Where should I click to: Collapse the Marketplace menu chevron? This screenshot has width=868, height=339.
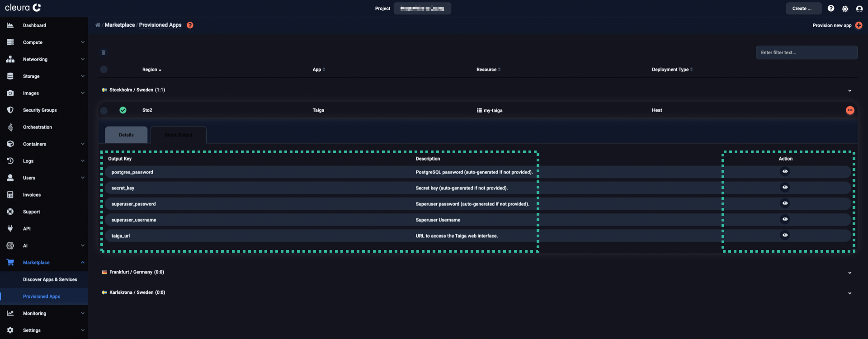pyautogui.click(x=83, y=262)
